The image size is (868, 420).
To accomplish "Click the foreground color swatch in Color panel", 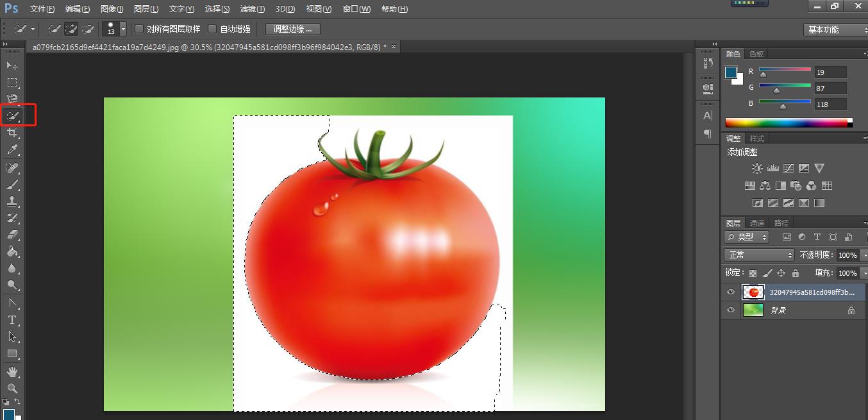I will [x=730, y=72].
